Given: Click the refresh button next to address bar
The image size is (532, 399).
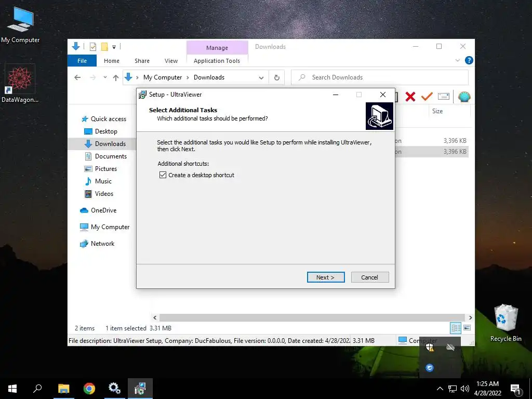Looking at the screenshot, I should pos(276,77).
